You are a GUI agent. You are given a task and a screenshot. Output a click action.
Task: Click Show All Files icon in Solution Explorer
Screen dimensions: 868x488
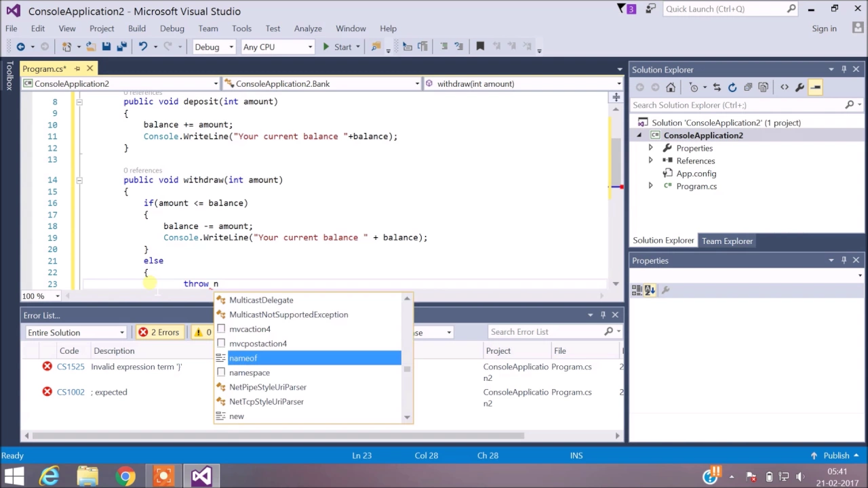pos(764,87)
